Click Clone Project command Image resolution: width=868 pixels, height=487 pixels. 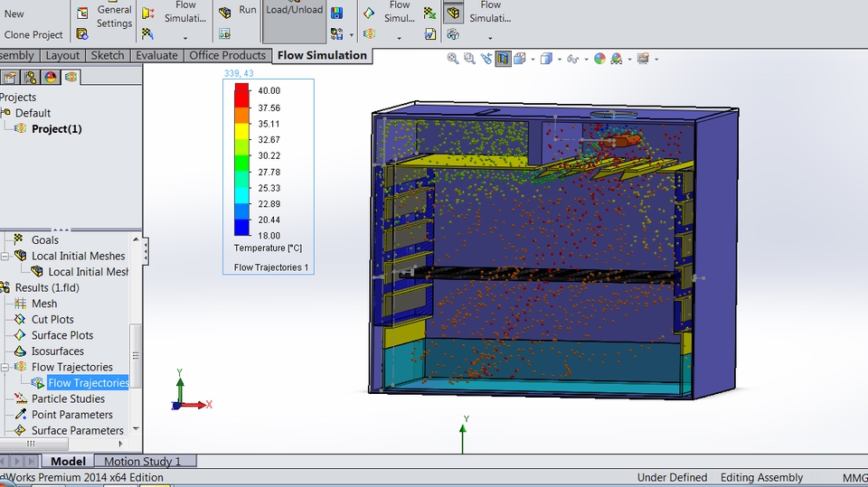[33, 34]
